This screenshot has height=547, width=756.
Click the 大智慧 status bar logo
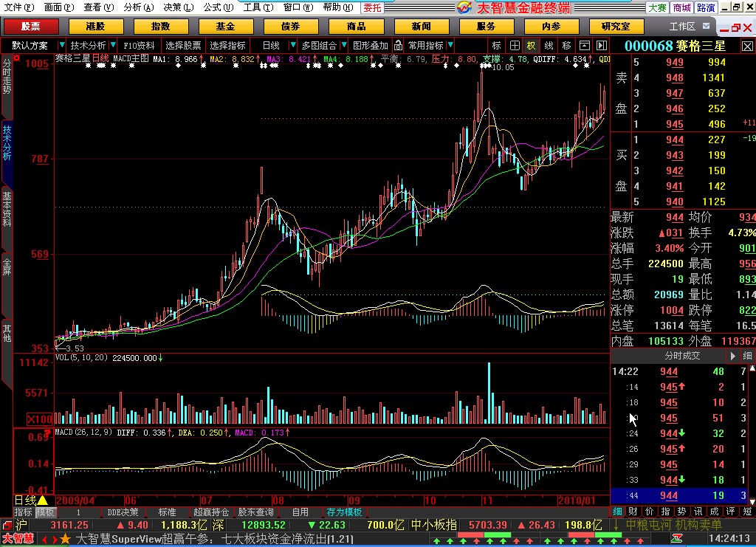pos(18,539)
